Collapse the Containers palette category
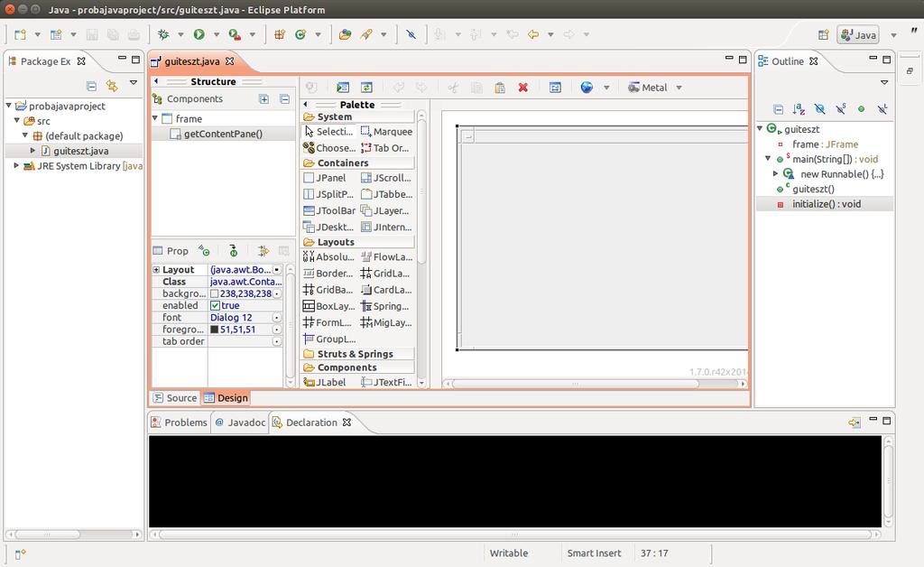The width and height of the screenshot is (924, 567). click(x=358, y=163)
